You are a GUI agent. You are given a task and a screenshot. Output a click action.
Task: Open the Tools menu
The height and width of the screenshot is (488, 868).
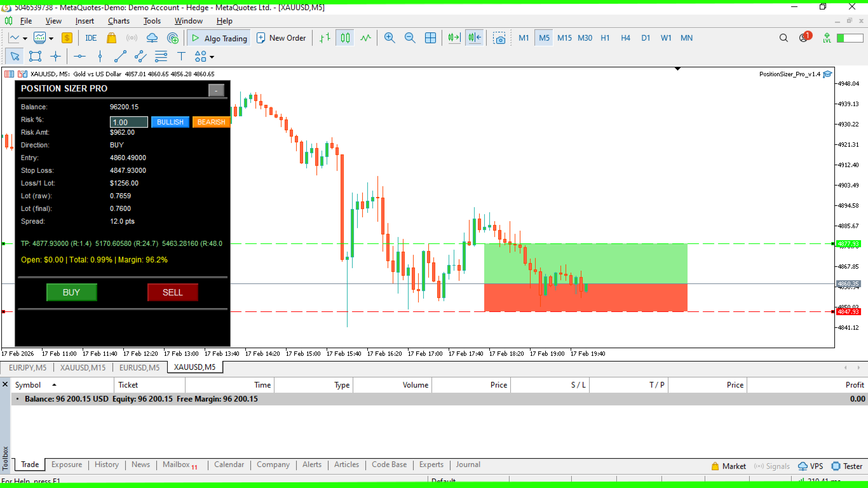[152, 21]
